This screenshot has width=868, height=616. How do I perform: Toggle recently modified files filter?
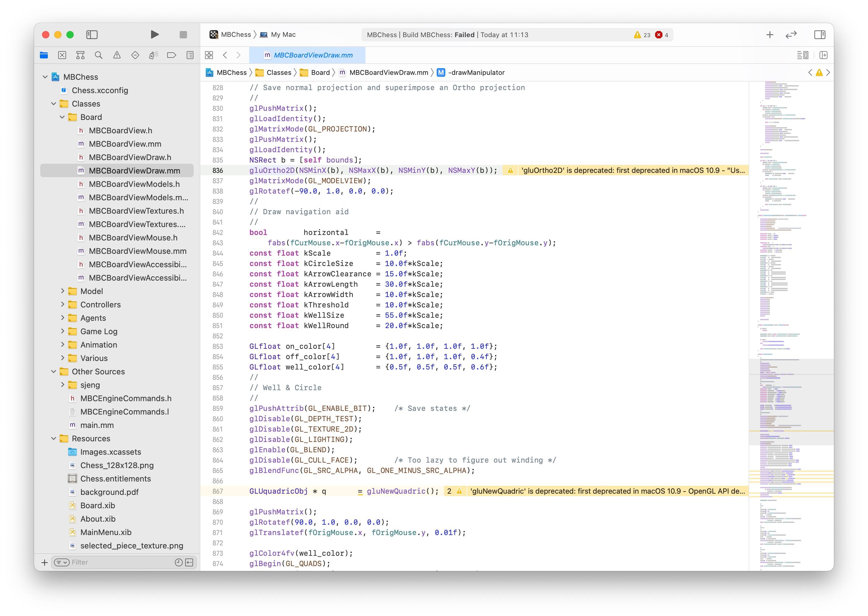pyautogui.click(x=179, y=562)
